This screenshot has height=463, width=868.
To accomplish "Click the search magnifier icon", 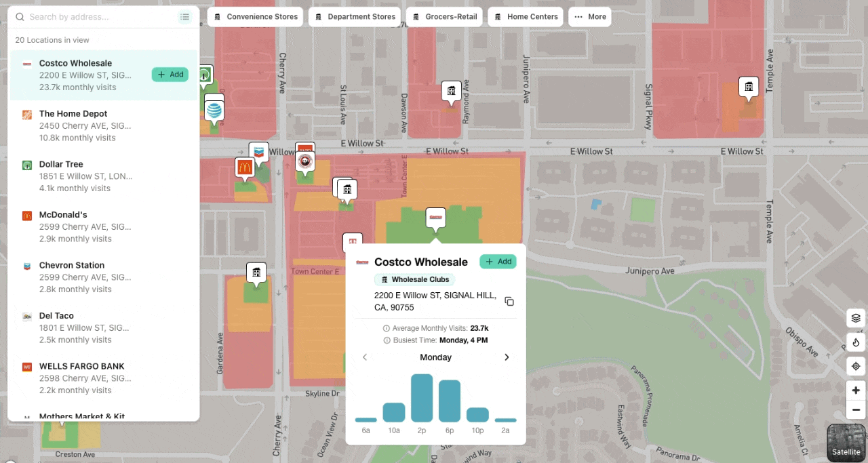I will pyautogui.click(x=20, y=17).
